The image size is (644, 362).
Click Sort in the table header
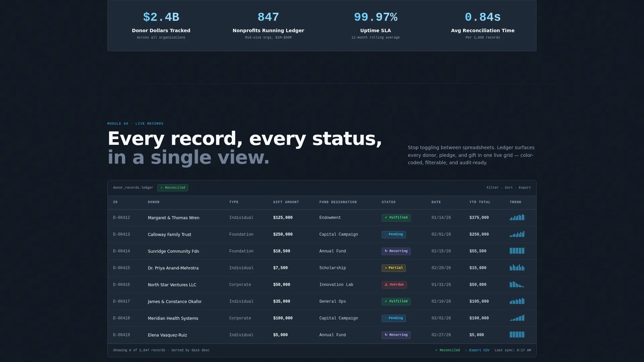pos(508,188)
